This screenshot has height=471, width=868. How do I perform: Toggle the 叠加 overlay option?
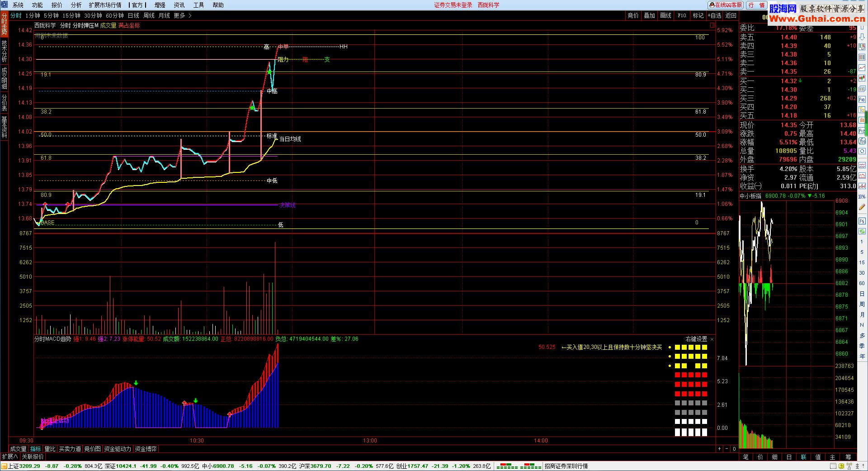tap(649, 15)
